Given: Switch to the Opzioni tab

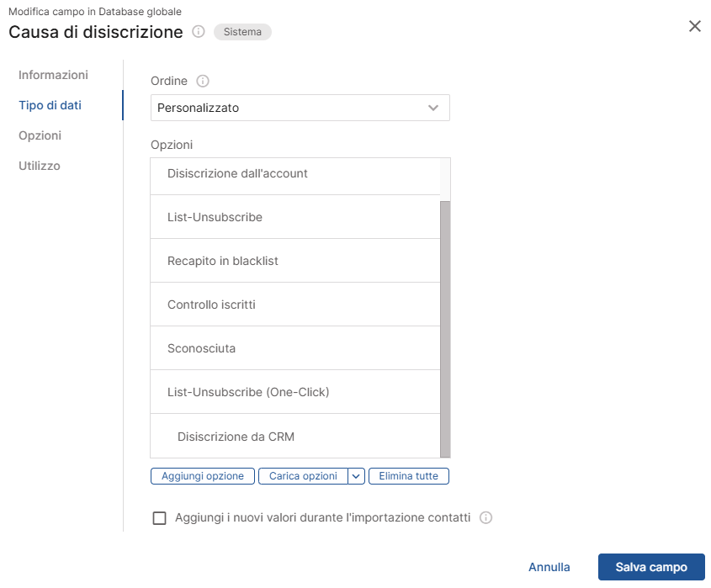Looking at the screenshot, I should pos(40,135).
